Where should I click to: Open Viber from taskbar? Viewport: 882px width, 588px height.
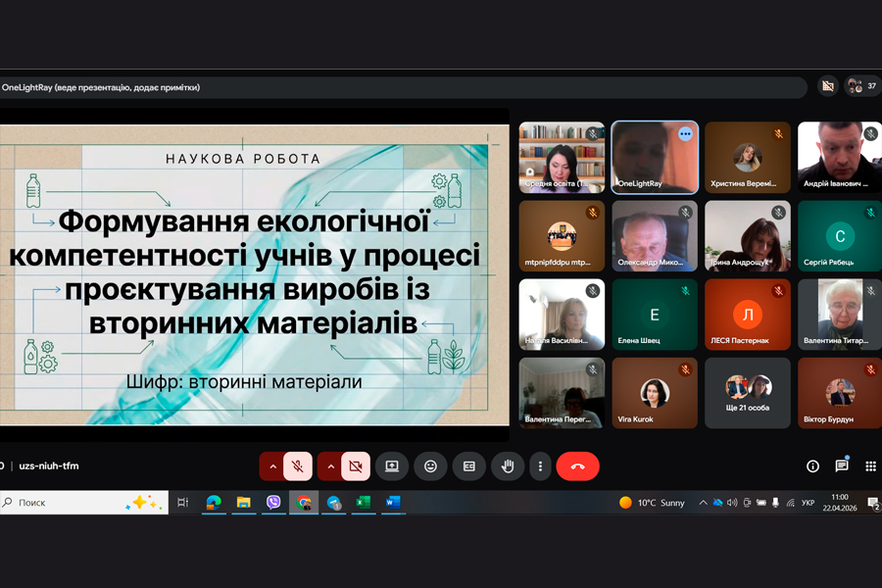pos(273,503)
